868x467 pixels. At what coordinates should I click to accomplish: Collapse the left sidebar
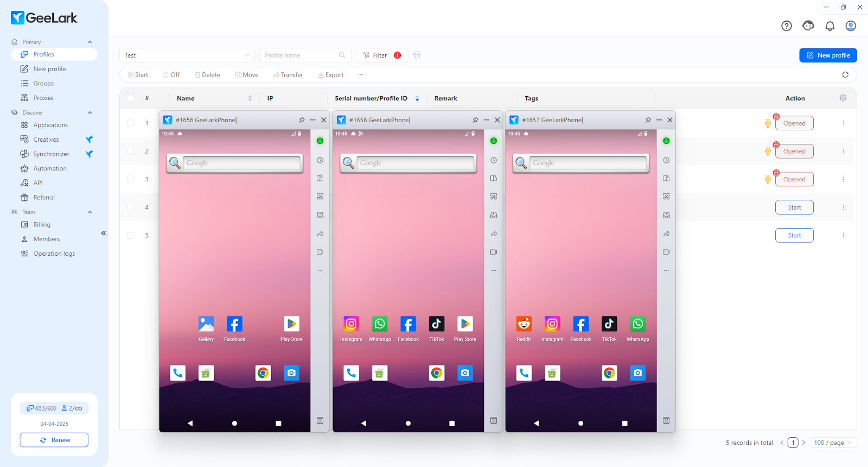tap(103, 233)
